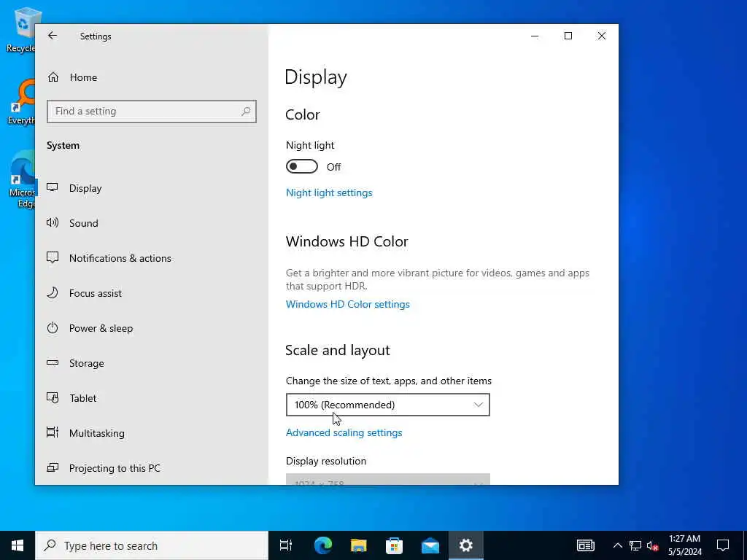Image resolution: width=747 pixels, height=560 pixels.
Task: Open the Home icon in Settings sidebar
Action: tap(53, 77)
